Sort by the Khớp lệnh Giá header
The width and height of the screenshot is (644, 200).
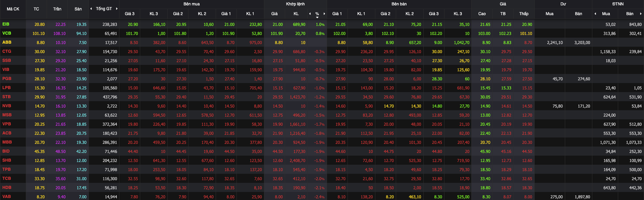274,14
